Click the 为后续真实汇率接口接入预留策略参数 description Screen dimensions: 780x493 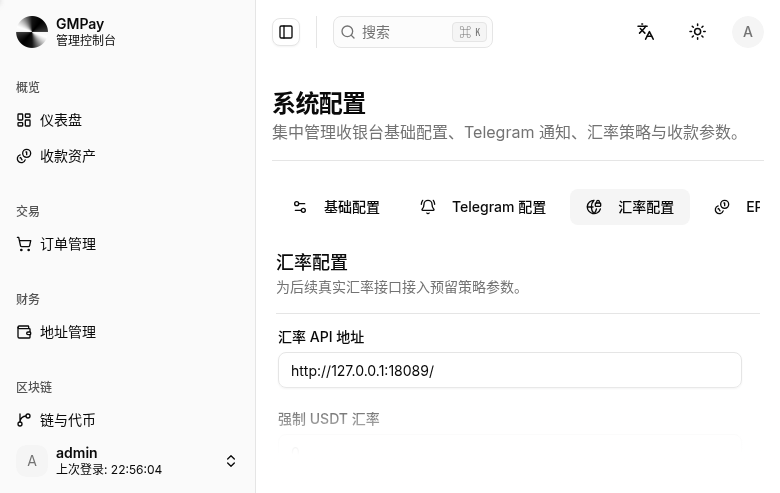[x=398, y=287]
